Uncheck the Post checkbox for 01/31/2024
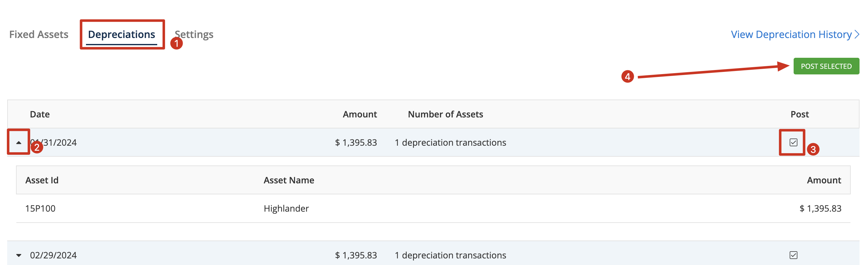The image size is (868, 265). click(x=793, y=142)
